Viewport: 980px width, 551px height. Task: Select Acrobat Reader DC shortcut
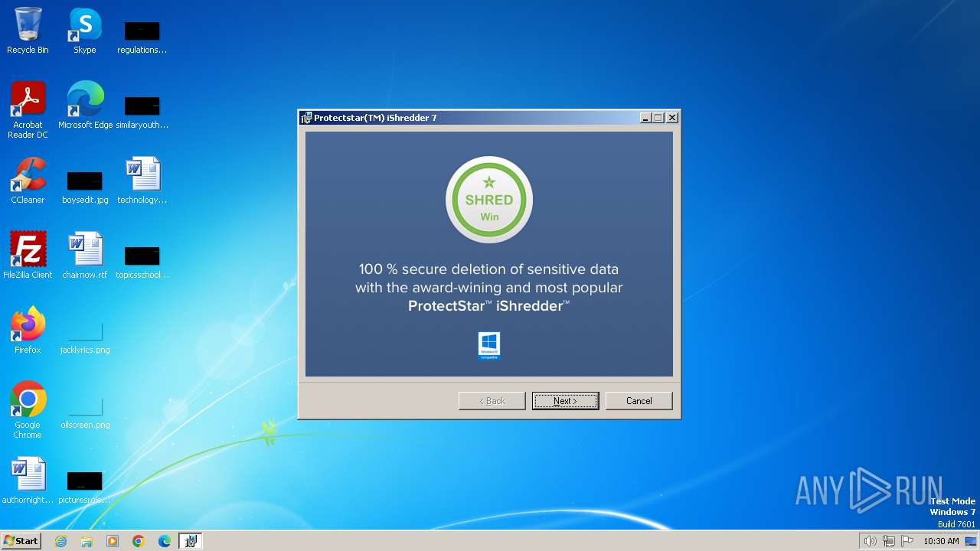tap(28, 111)
